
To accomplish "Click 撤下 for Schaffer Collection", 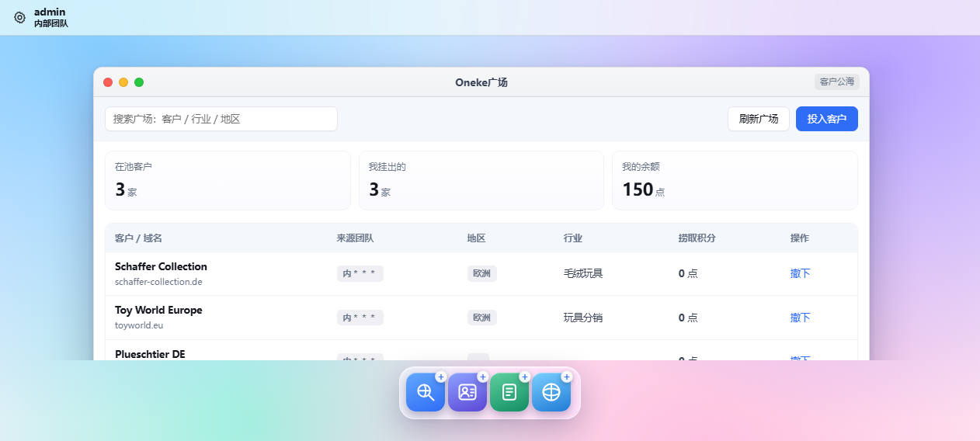I will (801, 273).
